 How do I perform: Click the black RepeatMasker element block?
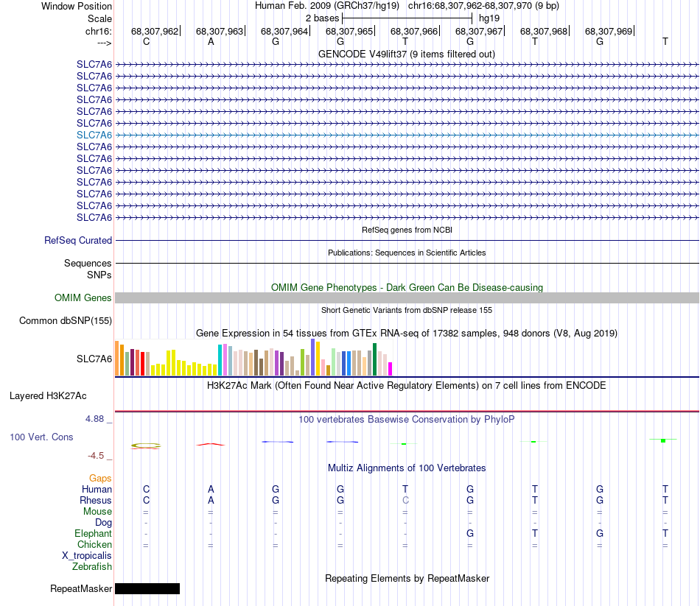pos(147,588)
